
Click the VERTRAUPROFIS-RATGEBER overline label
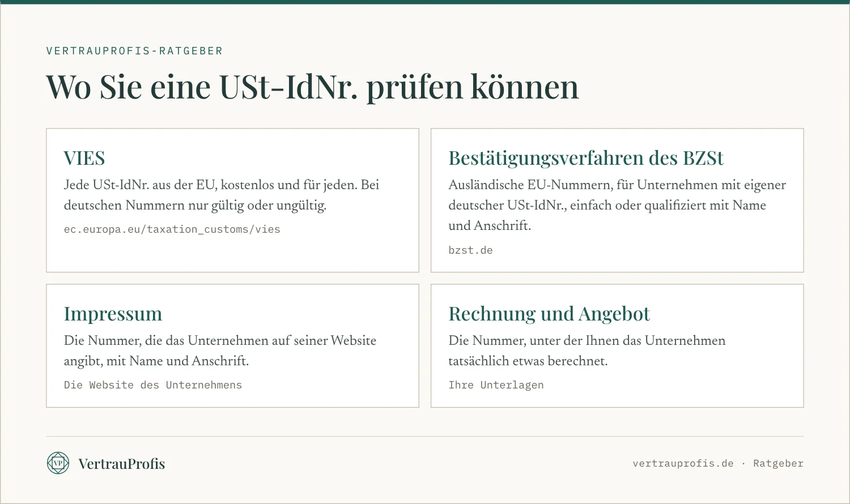point(135,51)
